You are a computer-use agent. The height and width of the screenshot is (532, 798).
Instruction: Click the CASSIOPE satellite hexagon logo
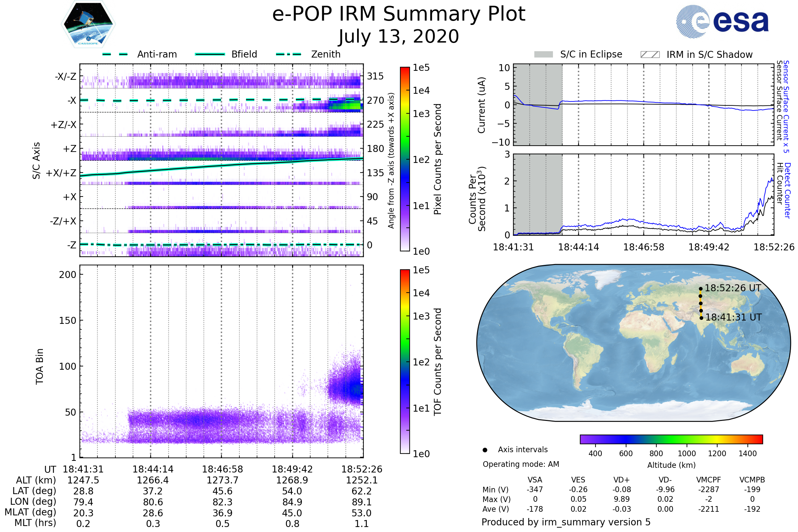coord(88,24)
